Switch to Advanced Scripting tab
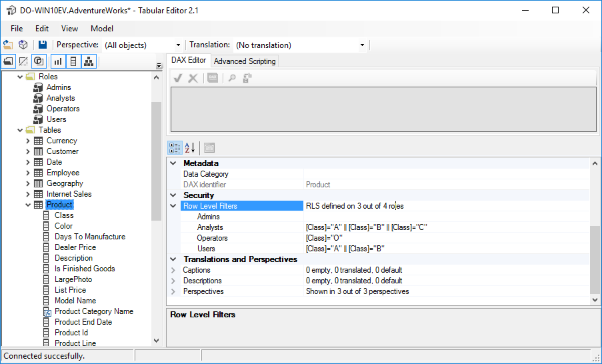The height and width of the screenshot is (364, 602). [245, 61]
